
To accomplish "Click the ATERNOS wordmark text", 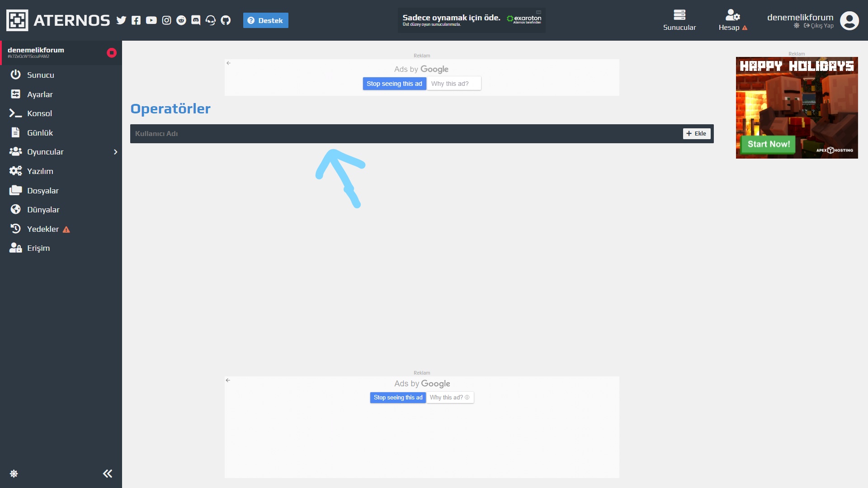I will [x=72, y=20].
